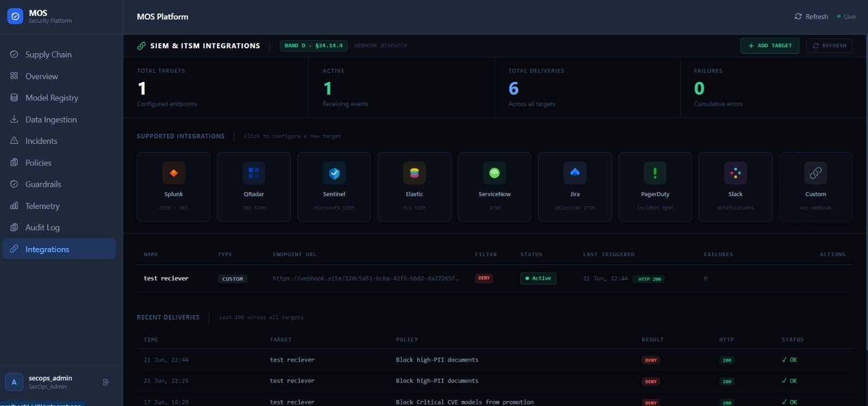Image resolution: width=868 pixels, height=406 pixels.
Task: Click the Live status indicator
Action: (x=846, y=17)
